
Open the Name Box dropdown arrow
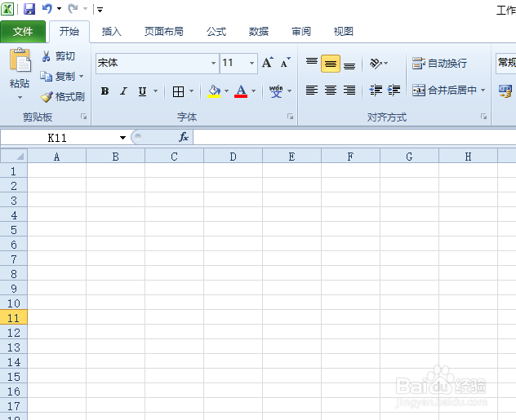122,137
